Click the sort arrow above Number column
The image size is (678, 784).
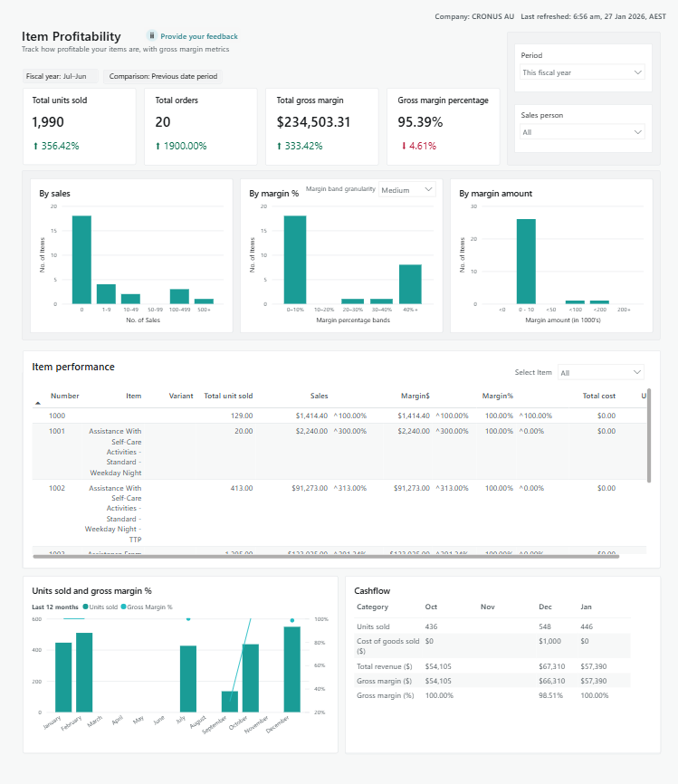(x=37, y=402)
